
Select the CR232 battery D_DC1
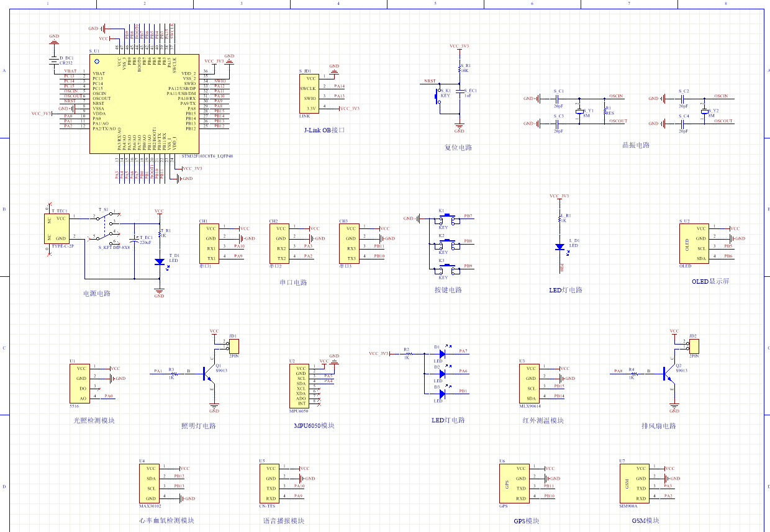point(54,60)
